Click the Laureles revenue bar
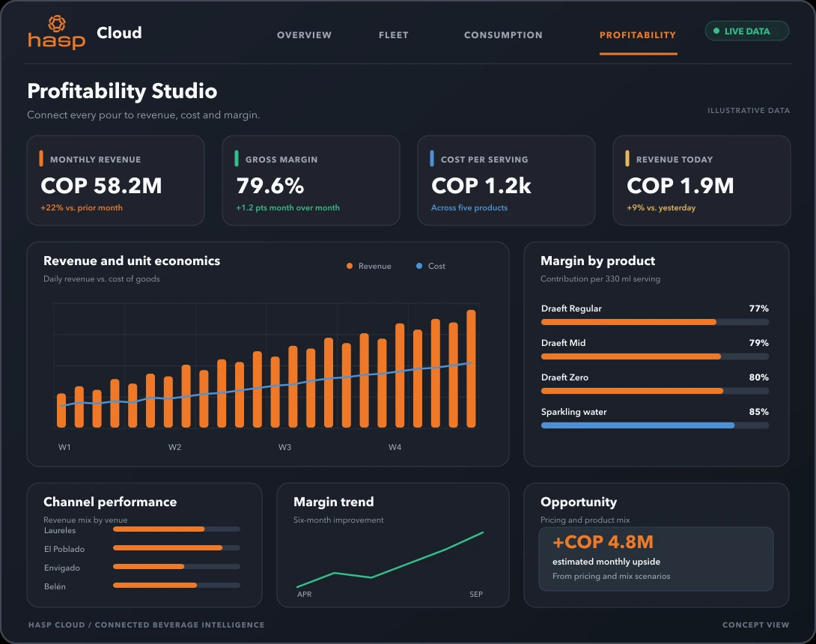The image size is (816, 644). coord(177,529)
